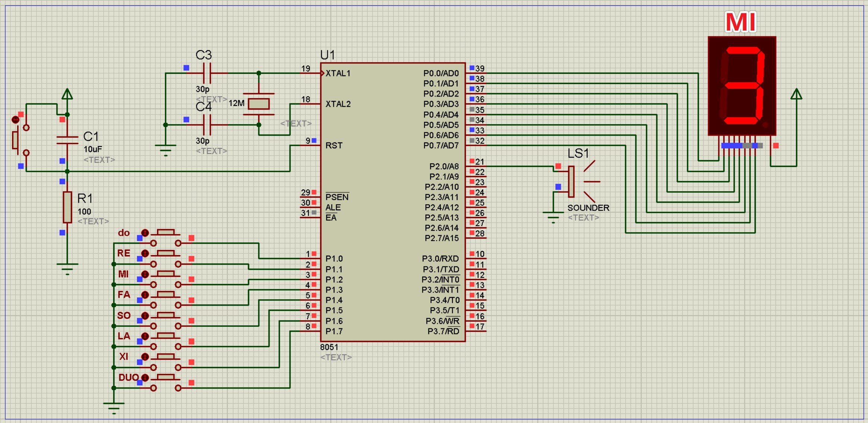Toggle latch dot on the reset switch
This screenshot has width=868, height=423.
click(x=15, y=120)
